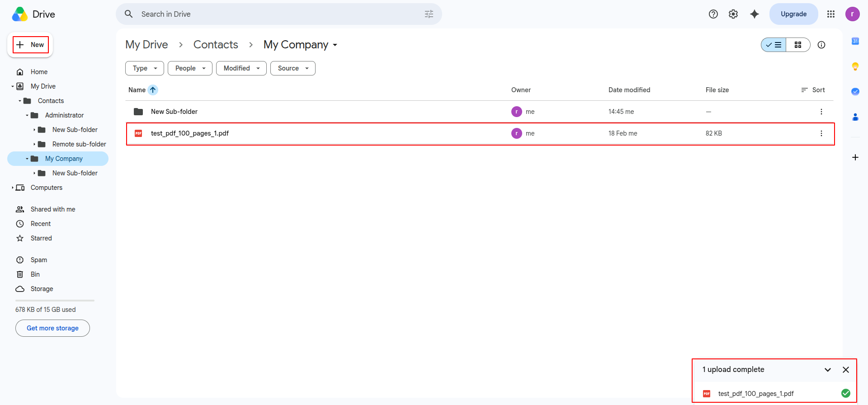
Task: Open Google Tasks side panel
Action: tap(855, 92)
